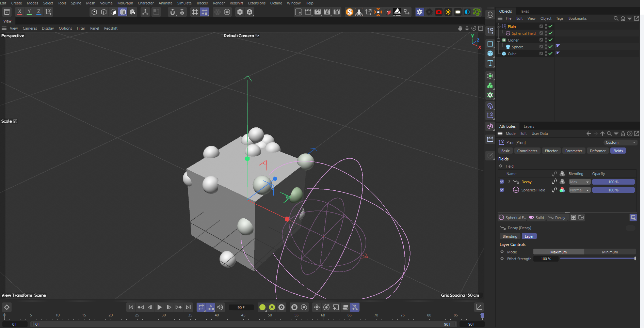Click the Blending tab button
This screenshot has width=644, height=328.
click(x=510, y=236)
